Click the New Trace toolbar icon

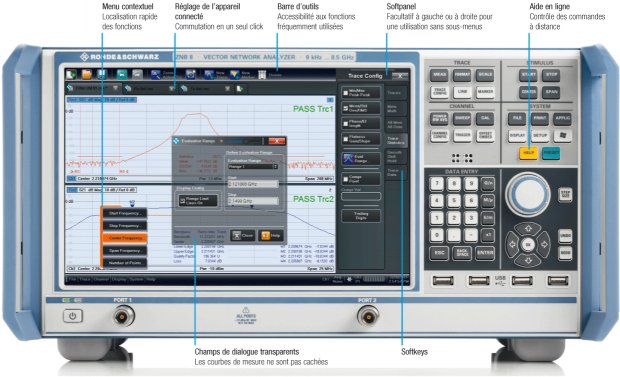(x=209, y=75)
